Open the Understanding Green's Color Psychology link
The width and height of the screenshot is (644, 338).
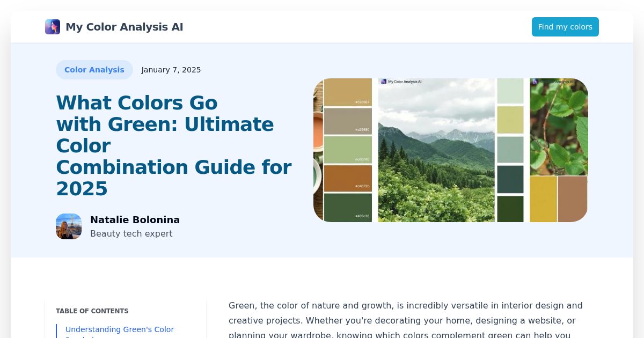(x=119, y=329)
